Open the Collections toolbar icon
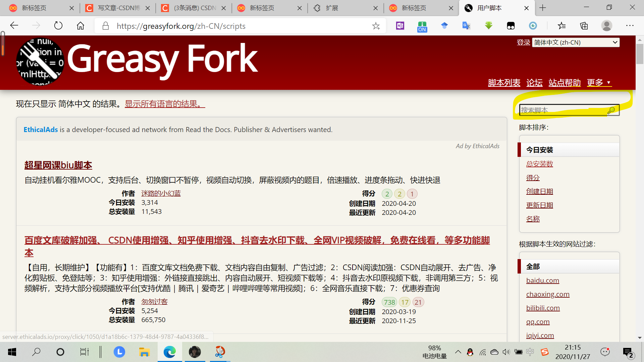The width and height of the screenshot is (644, 362). point(584,26)
